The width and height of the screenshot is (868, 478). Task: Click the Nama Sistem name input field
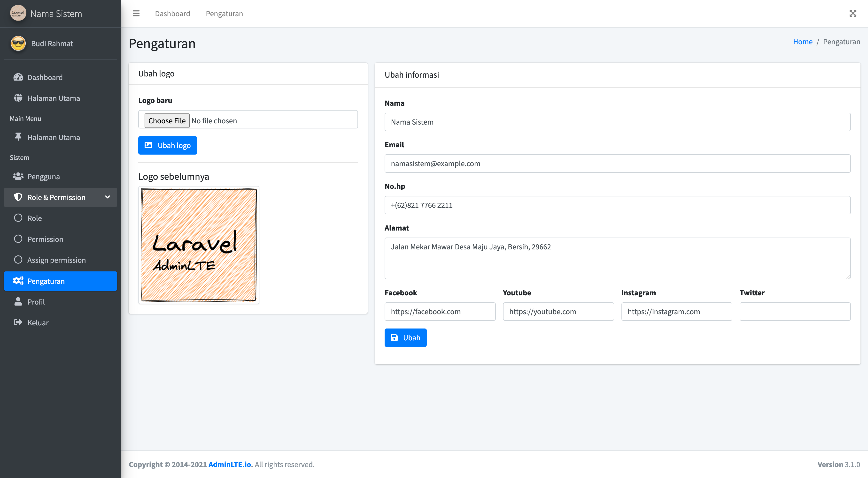618,122
